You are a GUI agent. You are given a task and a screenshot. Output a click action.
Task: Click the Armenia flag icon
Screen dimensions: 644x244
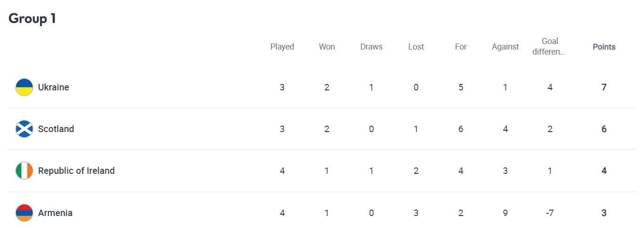tap(24, 213)
